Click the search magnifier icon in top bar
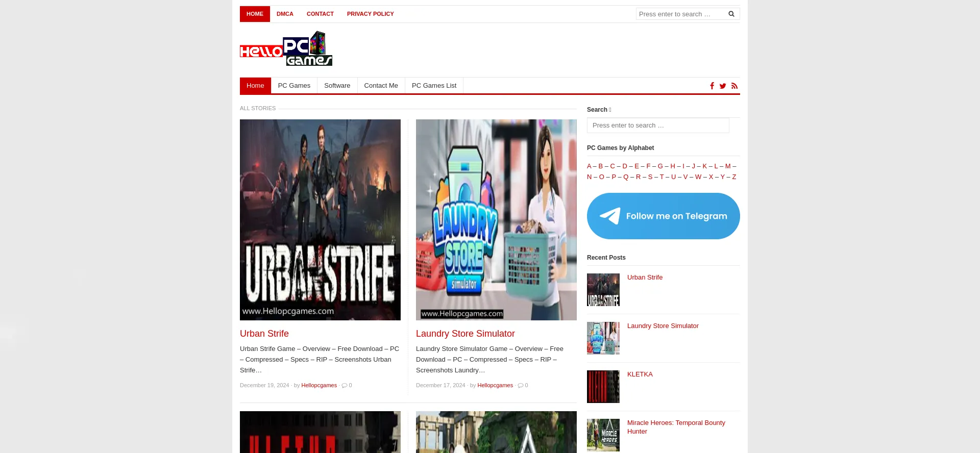 (x=731, y=14)
